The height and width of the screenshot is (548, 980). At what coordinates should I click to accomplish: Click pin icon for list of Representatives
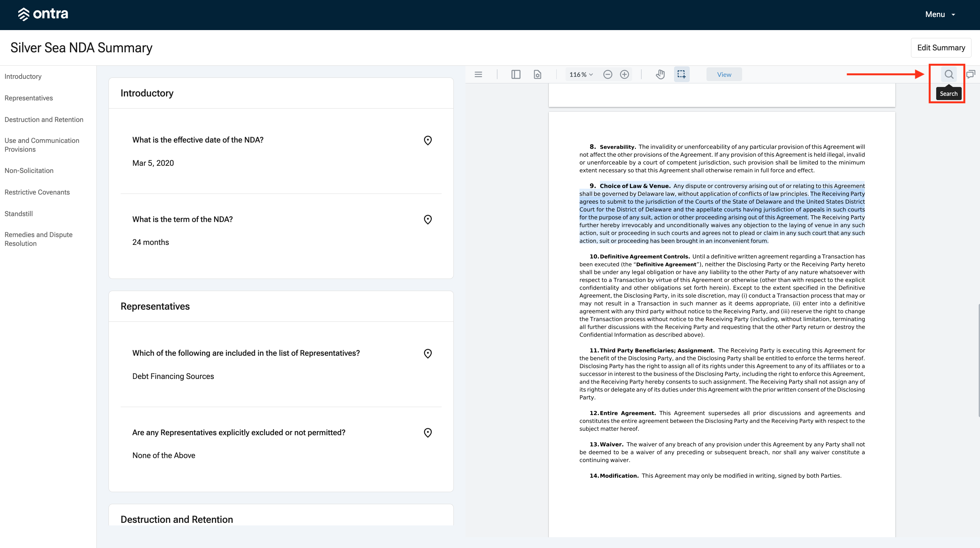428,353
